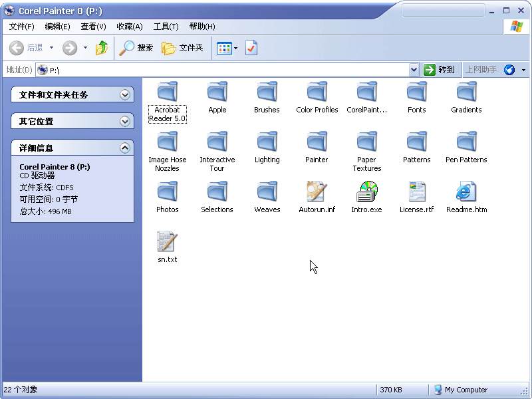This screenshot has width=532, height=399.
Task: Click the 370 KB status bar entry
Action: pos(391,390)
